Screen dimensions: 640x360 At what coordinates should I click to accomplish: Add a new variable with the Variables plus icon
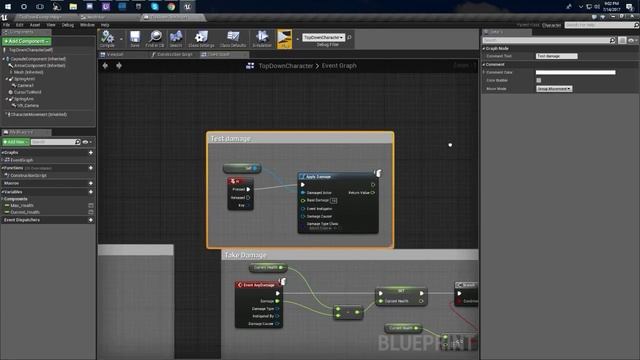coord(91,191)
